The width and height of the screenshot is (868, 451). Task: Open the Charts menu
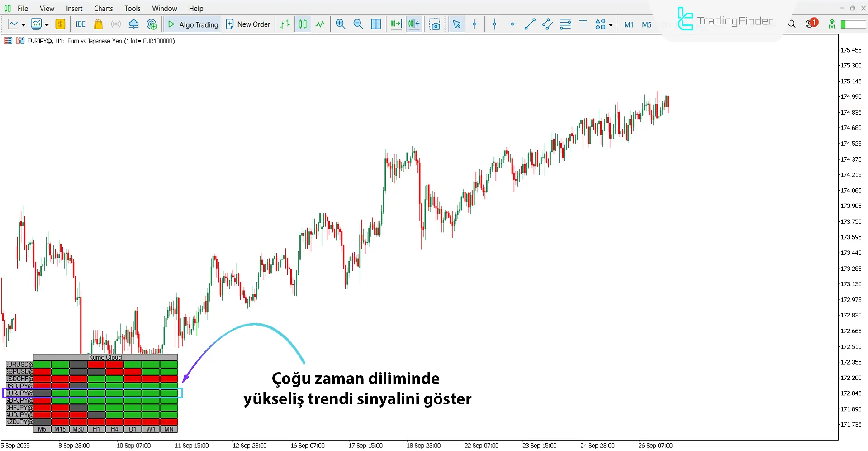pyautogui.click(x=103, y=8)
